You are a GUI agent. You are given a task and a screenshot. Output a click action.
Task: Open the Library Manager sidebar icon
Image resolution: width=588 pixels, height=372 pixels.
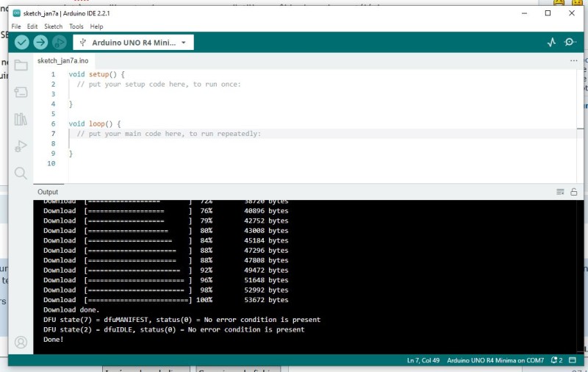pos(21,119)
